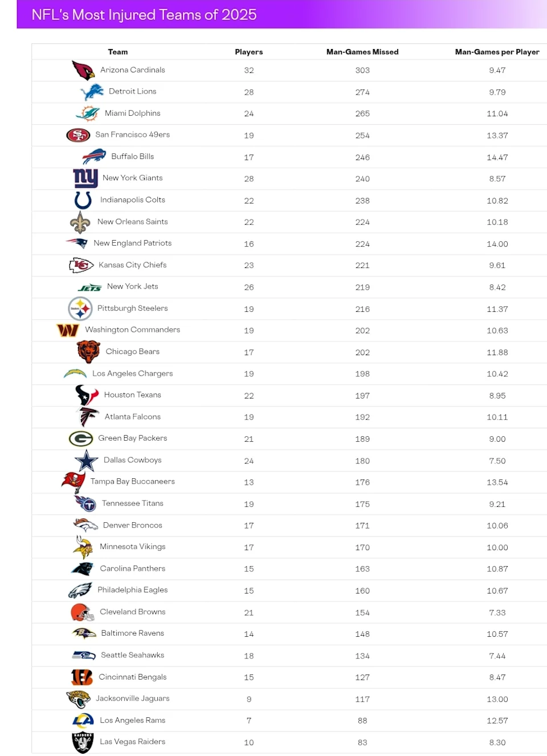The height and width of the screenshot is (756, 547).
Task: Click the Seattle Seahawks team name
Action: coord(133,656)
